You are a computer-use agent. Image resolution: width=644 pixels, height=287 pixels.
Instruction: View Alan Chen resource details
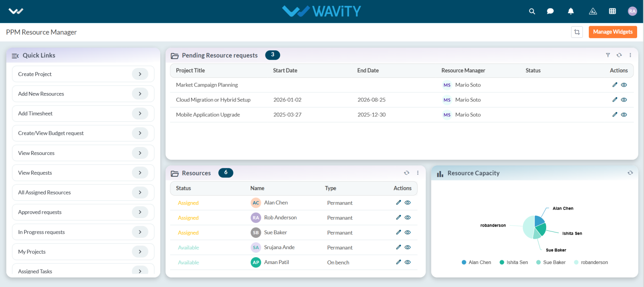pos(408,203)
